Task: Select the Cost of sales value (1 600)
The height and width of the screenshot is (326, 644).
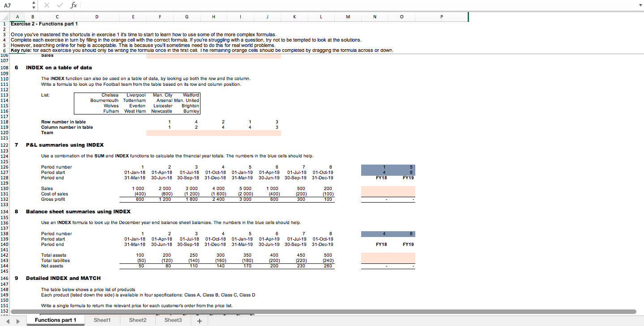Action: 218,194
